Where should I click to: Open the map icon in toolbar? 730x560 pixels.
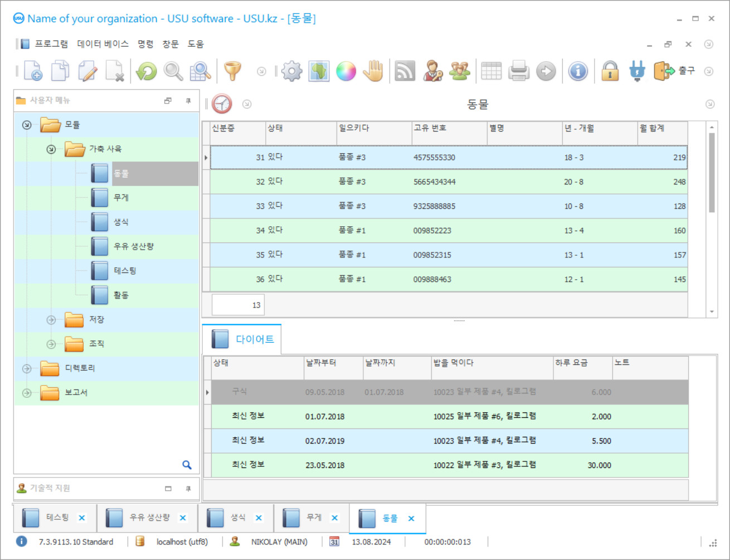tap(319, 71)
